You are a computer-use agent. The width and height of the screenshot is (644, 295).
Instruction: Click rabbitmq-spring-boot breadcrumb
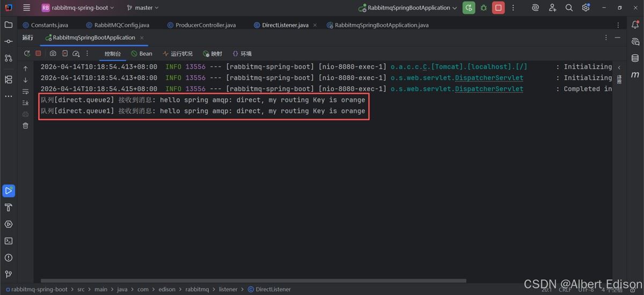point(40,289)
